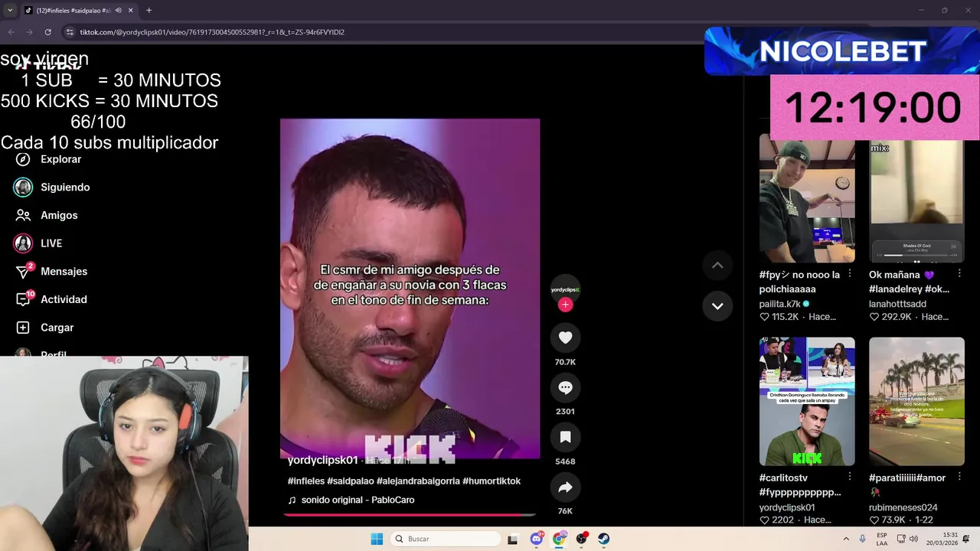Open the volume tray icon
980x551 pixels.
coord(915,539)
